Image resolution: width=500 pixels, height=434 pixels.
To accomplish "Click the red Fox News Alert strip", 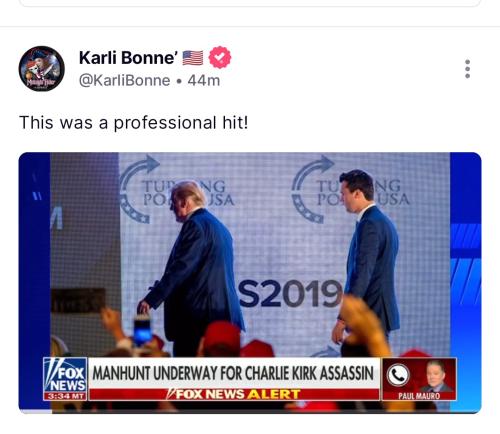I will coord(234,394).
